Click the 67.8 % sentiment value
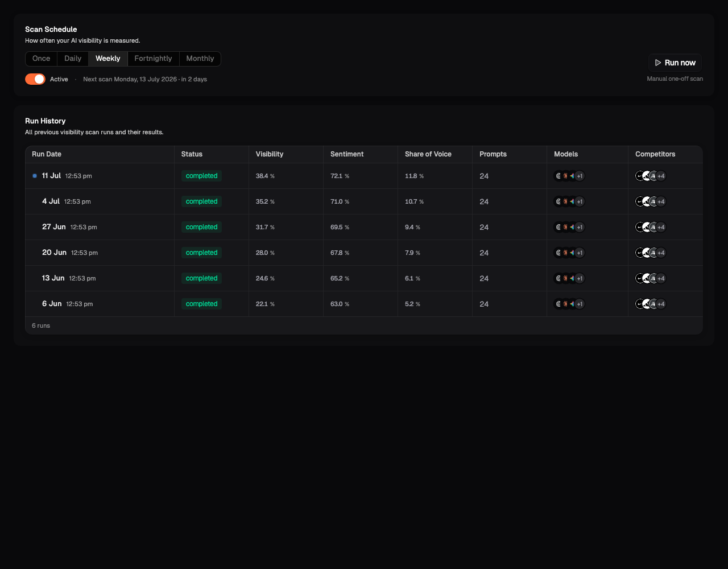Screen dimensions: 728x569 click(x=340, y=253)
